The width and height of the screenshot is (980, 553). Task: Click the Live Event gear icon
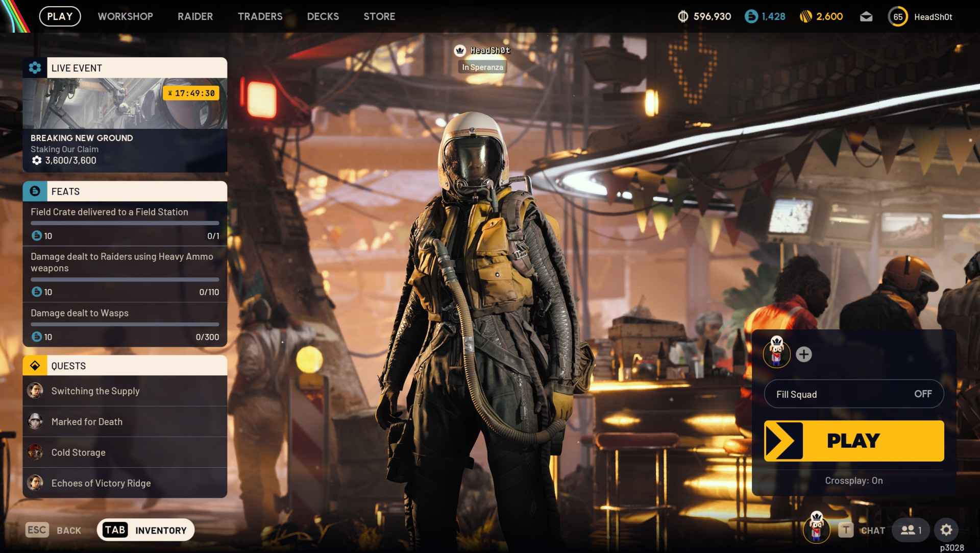click(x=35, y=68)
